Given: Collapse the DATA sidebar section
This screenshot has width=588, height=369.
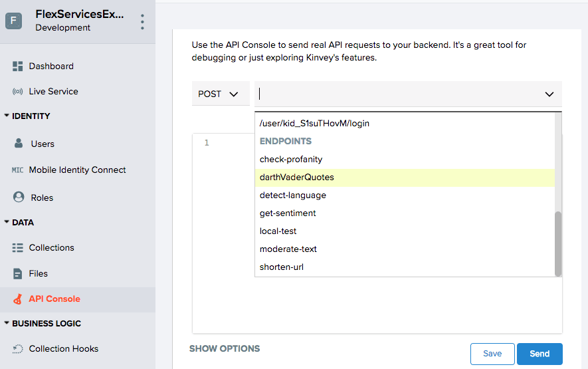Looking at the screenshot, I should (7, 223).
